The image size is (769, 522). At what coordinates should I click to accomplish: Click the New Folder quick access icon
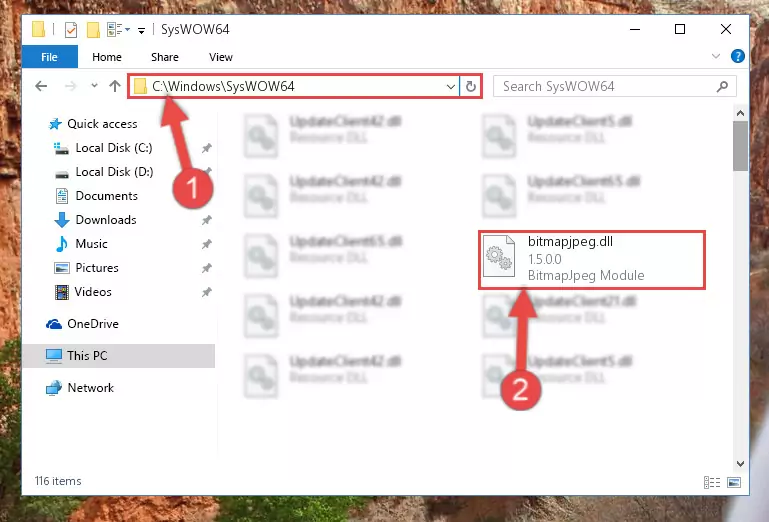pyautogui.click(x=93, y=30)
